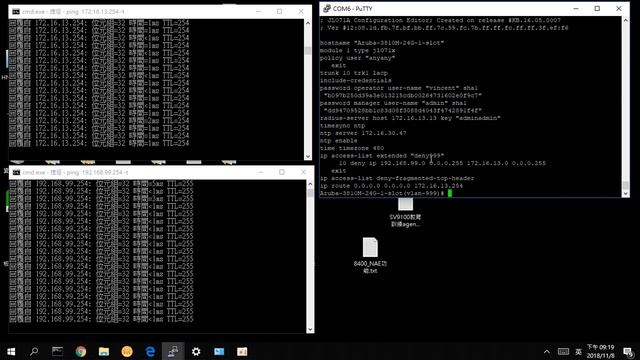The image size is (640, 360).
Task: Open the Windows Start menu
Action: point(11,351)
